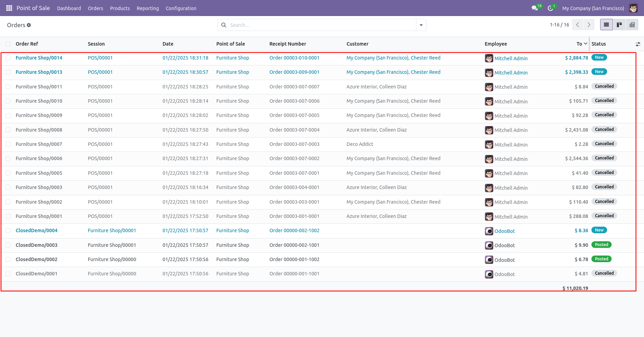The image size is (644, 337).
Task: Go to the previous page of records
Action: tap(578, 25)
